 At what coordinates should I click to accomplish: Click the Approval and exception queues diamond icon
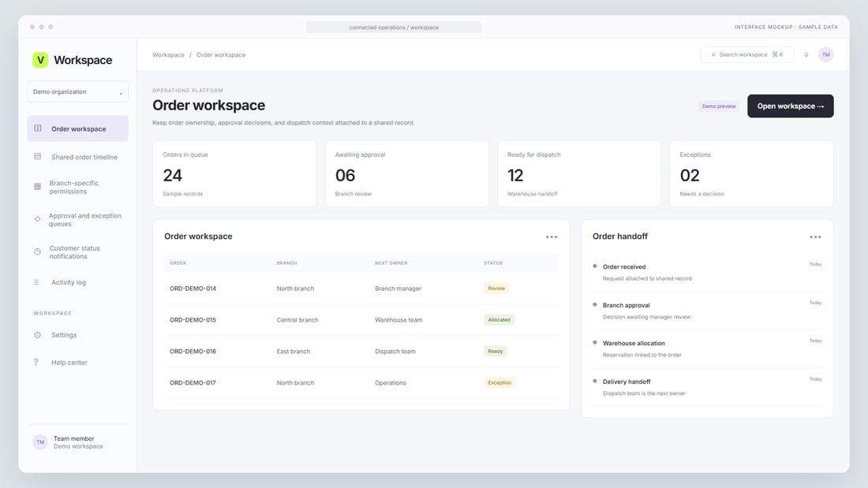pyautogui.click(x=38, y=219)
